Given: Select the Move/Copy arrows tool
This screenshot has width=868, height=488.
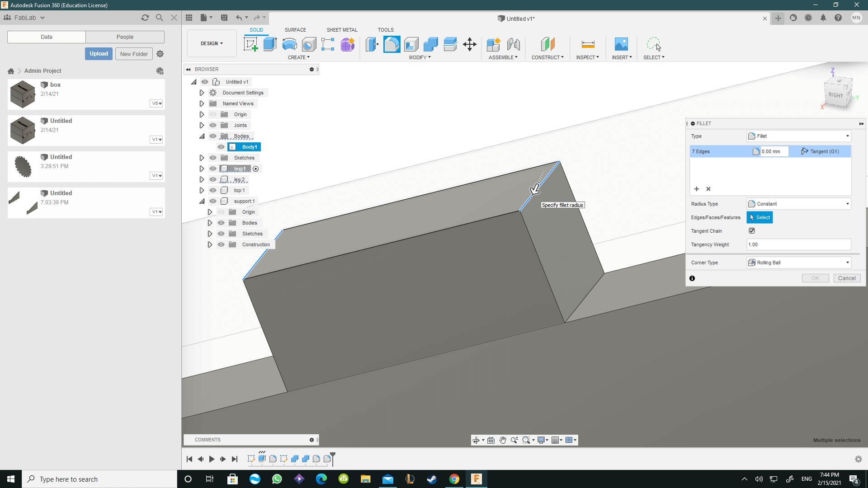Looking at the screenshot, I should click(x=470, y=44).
